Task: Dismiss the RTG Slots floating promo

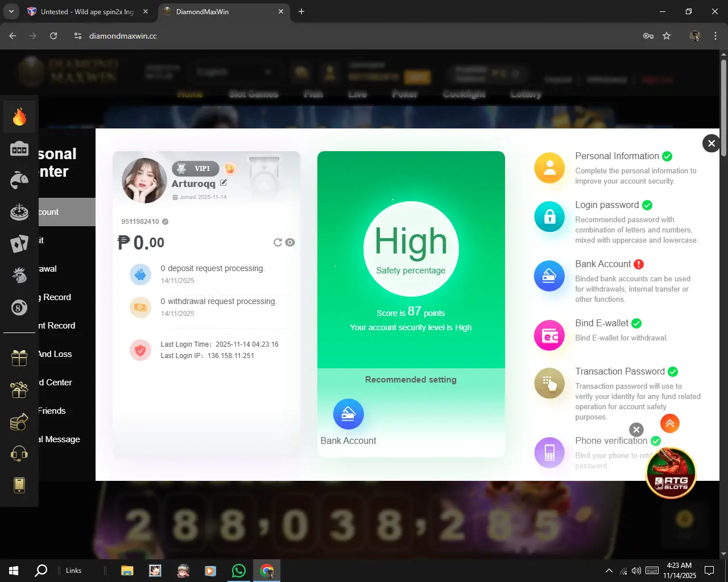Action: click(636, 430)
